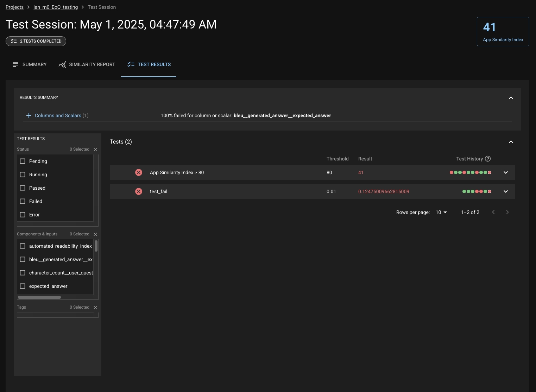Image resolution: width=536 pixels, height=392 pixels.
Task: Switch to the Similarity Report tab
Action: pos(87,64)
